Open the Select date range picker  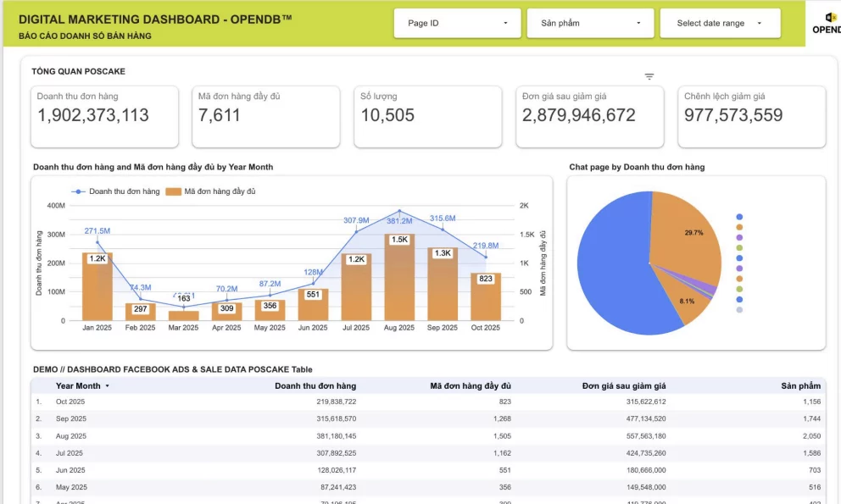[719, 23]
